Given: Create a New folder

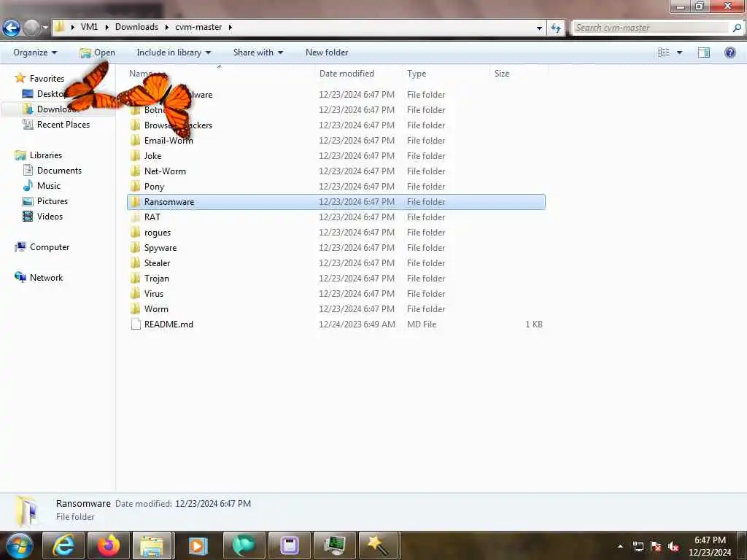Looking at the screenshot, I should pos(327,52).
